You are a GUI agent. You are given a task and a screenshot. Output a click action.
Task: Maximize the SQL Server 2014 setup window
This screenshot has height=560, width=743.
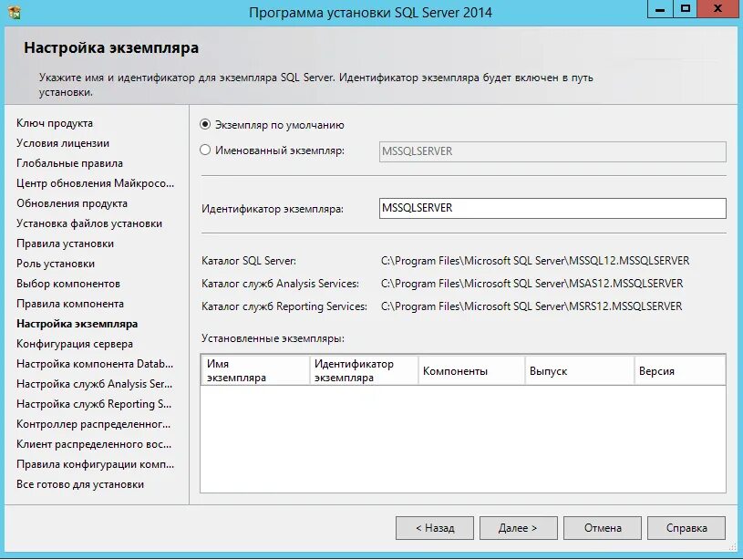pyautogui.click(x=685, y=9)
